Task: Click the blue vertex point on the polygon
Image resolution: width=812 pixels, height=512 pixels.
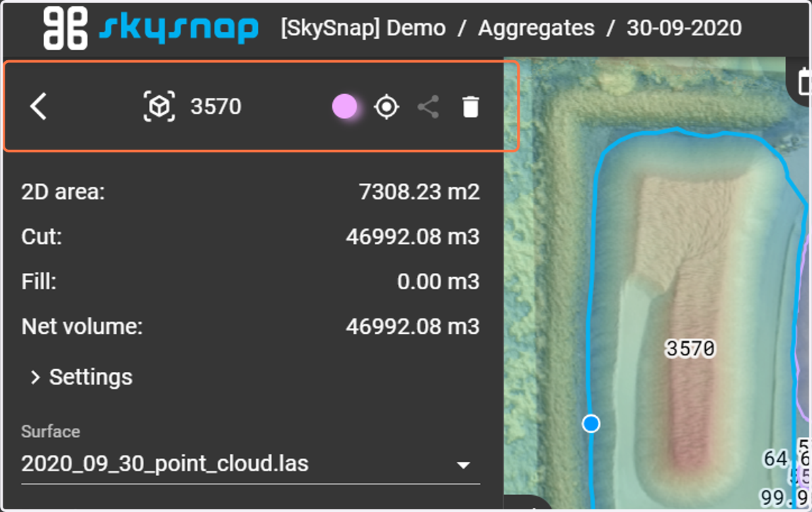Action: coord(591,424)
